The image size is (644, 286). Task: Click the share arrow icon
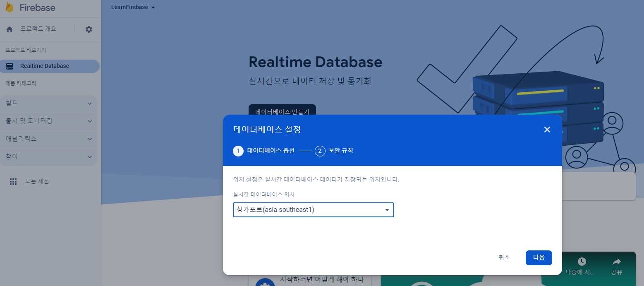(x=617, y=262)
